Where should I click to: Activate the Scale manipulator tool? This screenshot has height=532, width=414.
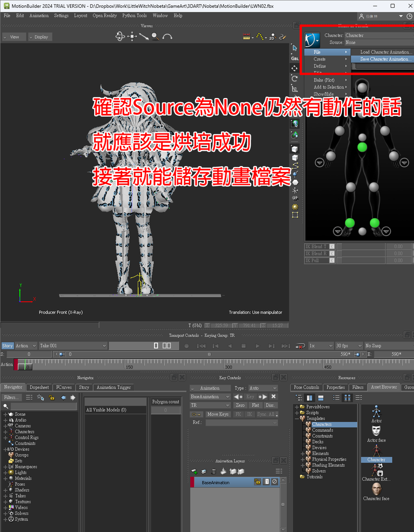(x=294, y=88)
